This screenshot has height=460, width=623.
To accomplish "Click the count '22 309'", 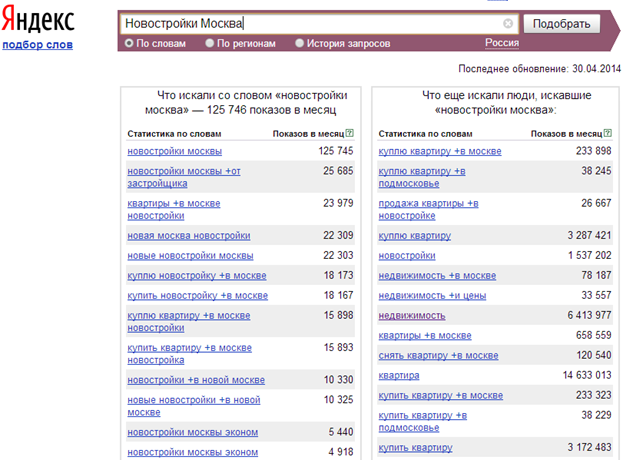I will [x=338, y=235].
